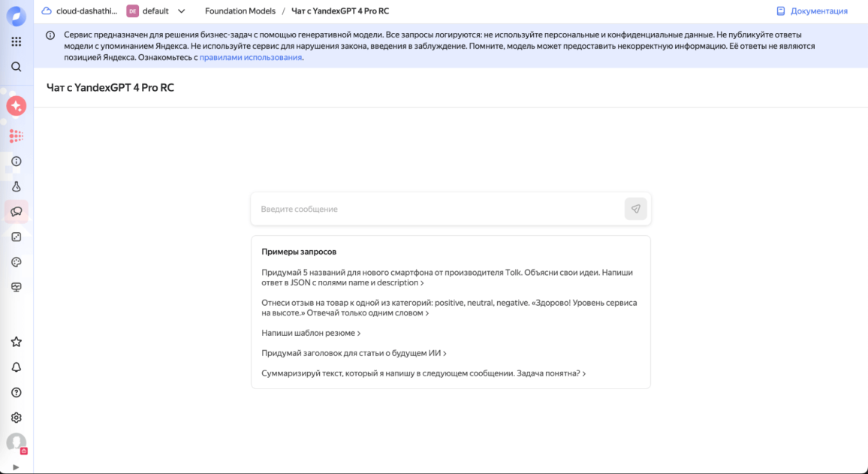
Task: Click the pink sparkle AI assistant icon
Action: coord(16,106)
